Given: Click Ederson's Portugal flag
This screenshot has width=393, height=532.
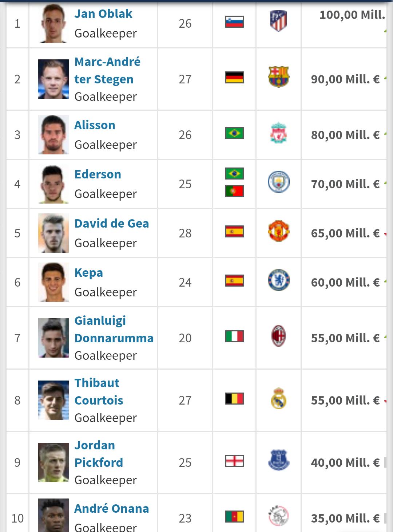Looking at the screenshot, I should coord(234,191).
